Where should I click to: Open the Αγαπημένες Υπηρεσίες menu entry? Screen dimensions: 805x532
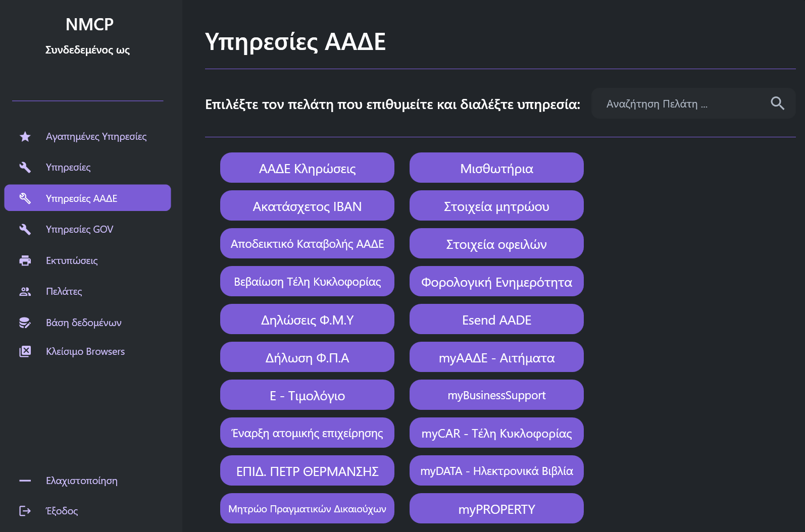[96, 136]
